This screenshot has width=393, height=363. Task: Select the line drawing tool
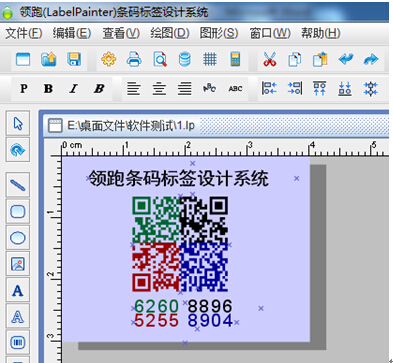18,185
